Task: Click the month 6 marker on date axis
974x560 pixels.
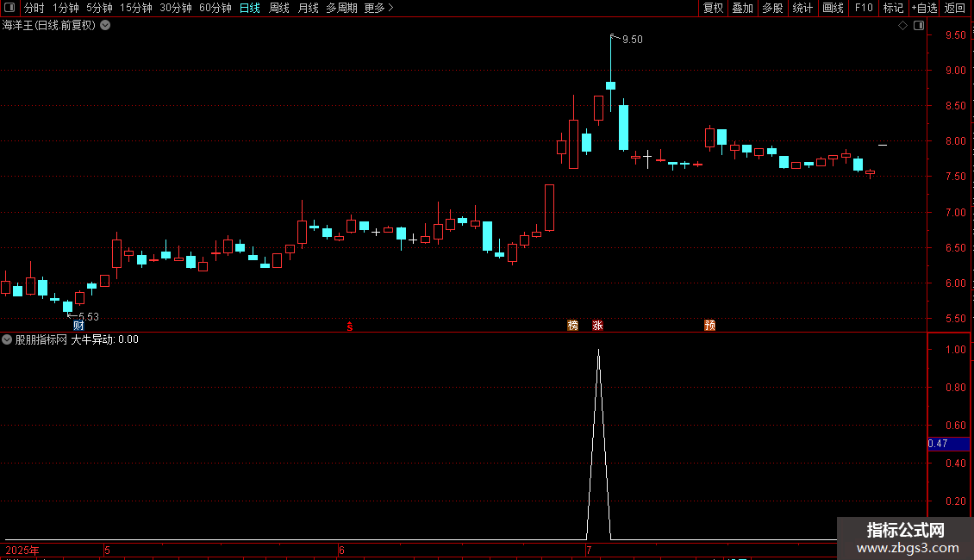Action: tap(341, 550)
